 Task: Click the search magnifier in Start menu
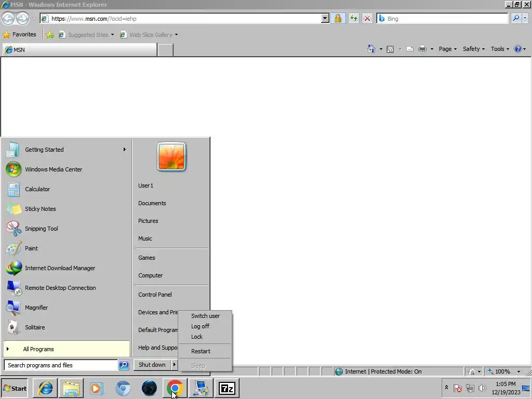click(x=124, y=365)
